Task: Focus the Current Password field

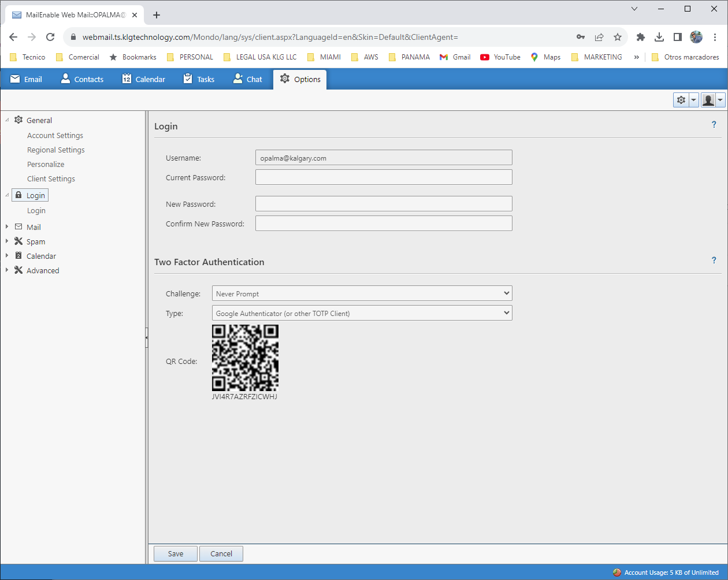Action: click(384, 177)
